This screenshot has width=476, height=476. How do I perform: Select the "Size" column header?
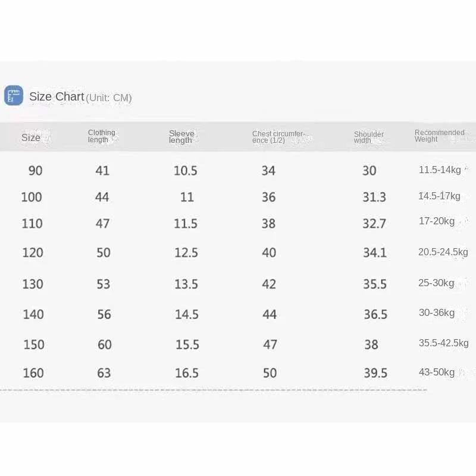click(31, 138)
